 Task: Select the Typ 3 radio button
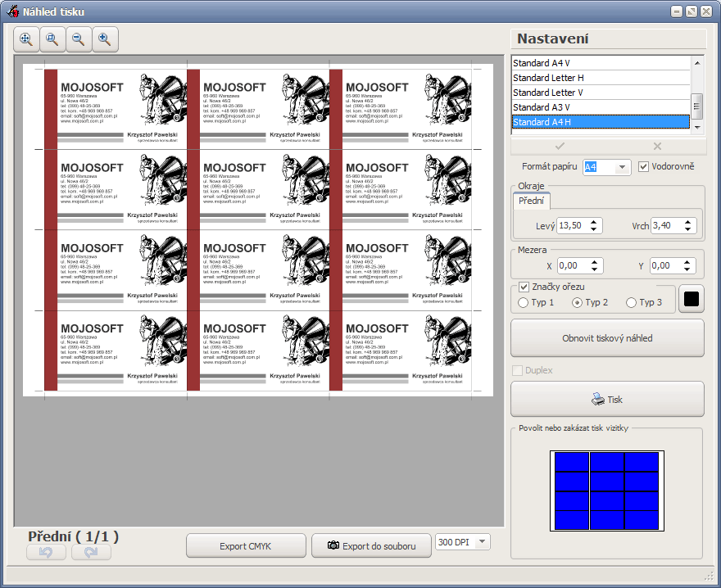tap(632, 302)
